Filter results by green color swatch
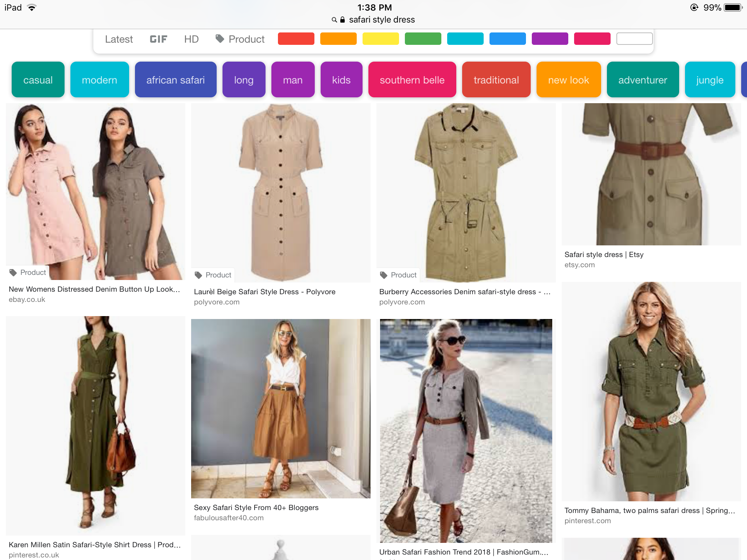 [x=423, y=39]
